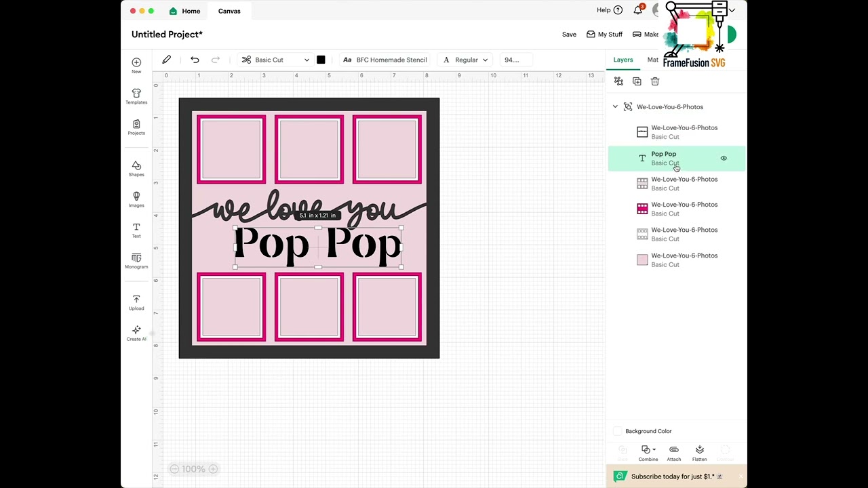This screenshot has width=868, height=488.
Task: Delete the selected layer with trash icon
Action: (655, 81)
